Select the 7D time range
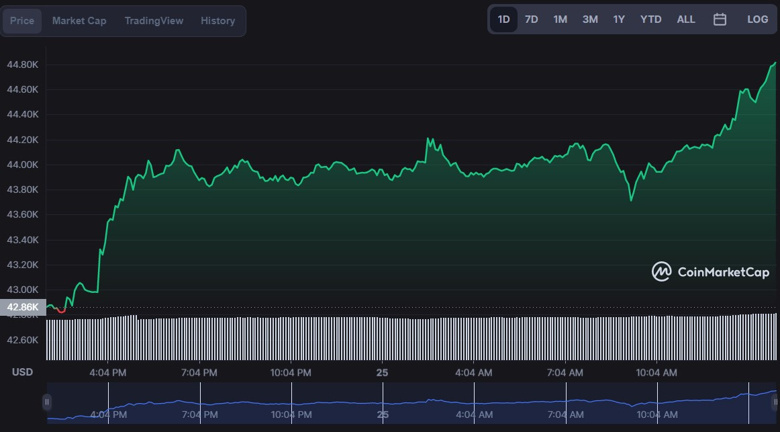This screenshot has width=780, height=432. coord(532,19)
